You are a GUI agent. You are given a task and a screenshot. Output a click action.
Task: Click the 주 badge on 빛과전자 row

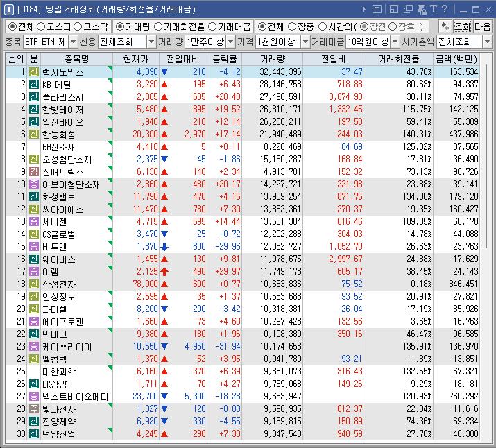coord(34,408)
